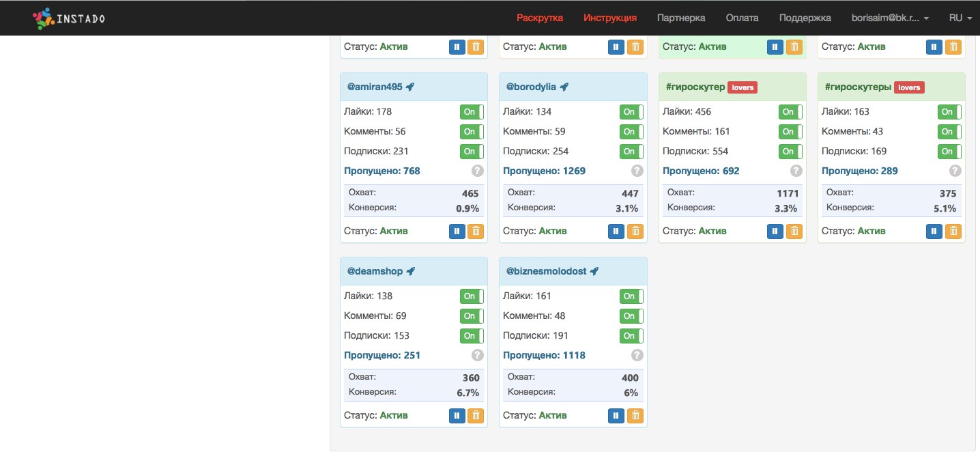The height and width of the screenshot is (463, 980).
Task: Click the #гироскутер hashtag title with 456 likes
Action: coord(695,87)
